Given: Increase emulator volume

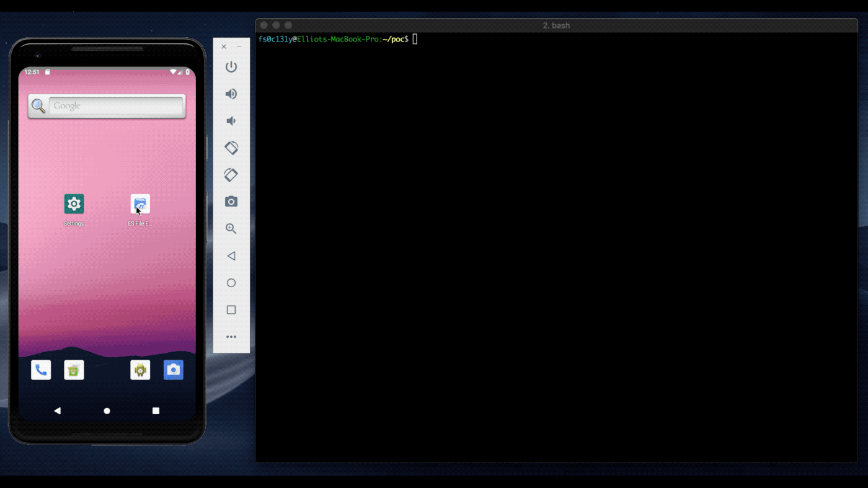Looking at the screenshot, I should pos(231,94).
